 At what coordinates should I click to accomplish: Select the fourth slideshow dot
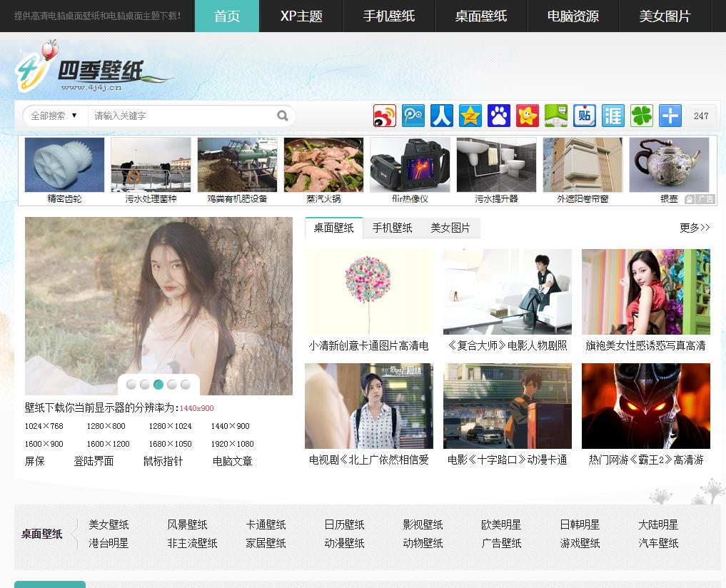[172, 385]
